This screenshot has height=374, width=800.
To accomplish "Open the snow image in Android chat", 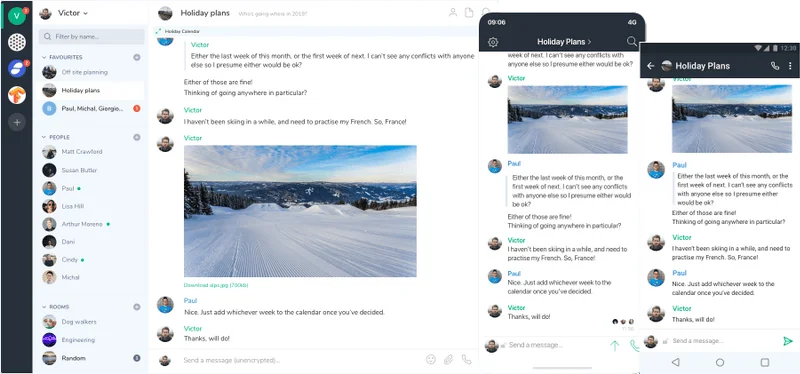I will 732,119.
